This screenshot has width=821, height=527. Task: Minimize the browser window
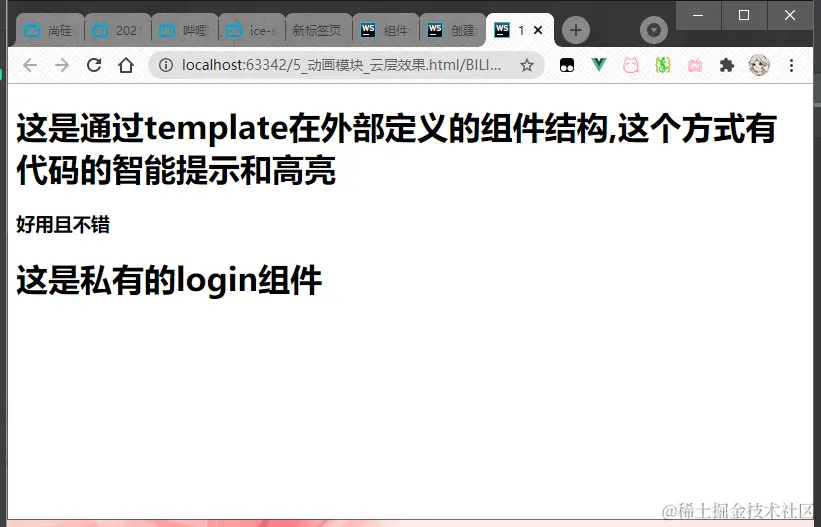698,15
